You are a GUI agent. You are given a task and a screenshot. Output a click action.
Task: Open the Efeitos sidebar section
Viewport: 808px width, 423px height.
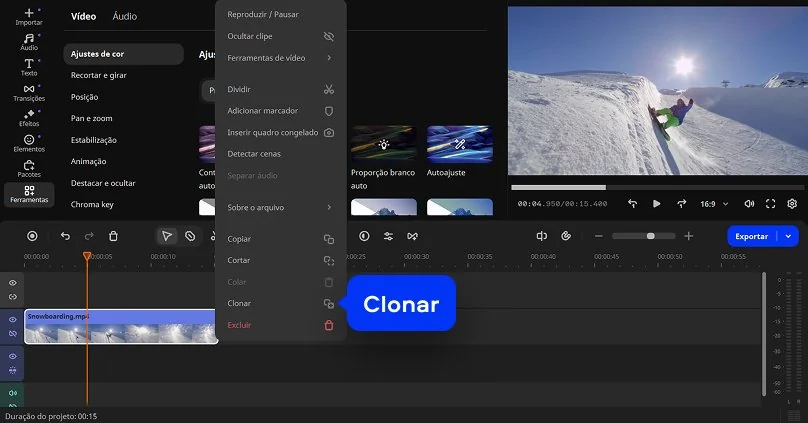[x=29, y=118]
